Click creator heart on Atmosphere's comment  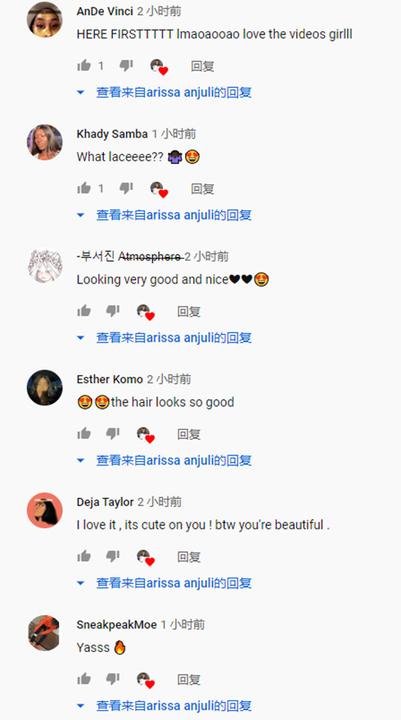click(x=146, y=312)
